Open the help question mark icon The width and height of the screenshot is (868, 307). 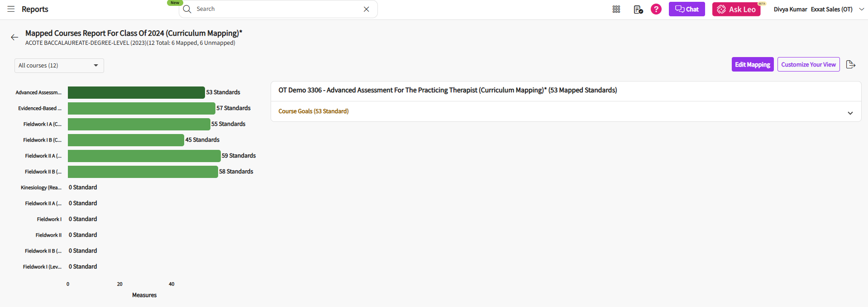coord(656,9)
